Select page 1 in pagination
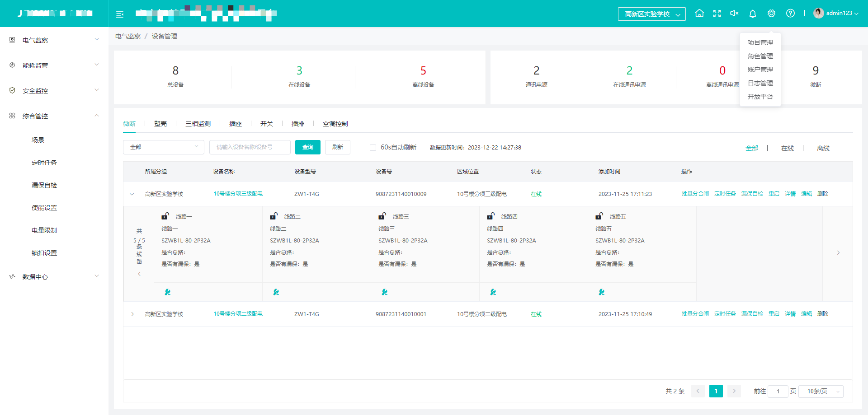868x415 pixels. coord(716,391)
